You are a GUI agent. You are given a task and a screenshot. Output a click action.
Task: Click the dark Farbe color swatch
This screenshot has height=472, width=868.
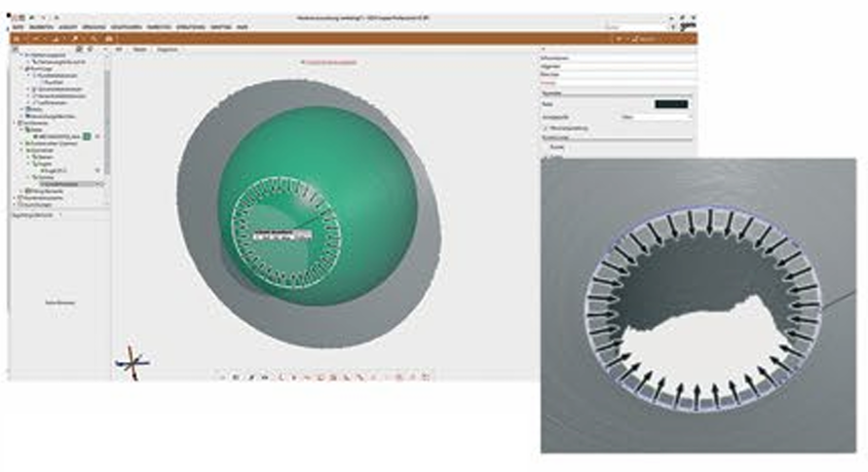pos(670,103)
